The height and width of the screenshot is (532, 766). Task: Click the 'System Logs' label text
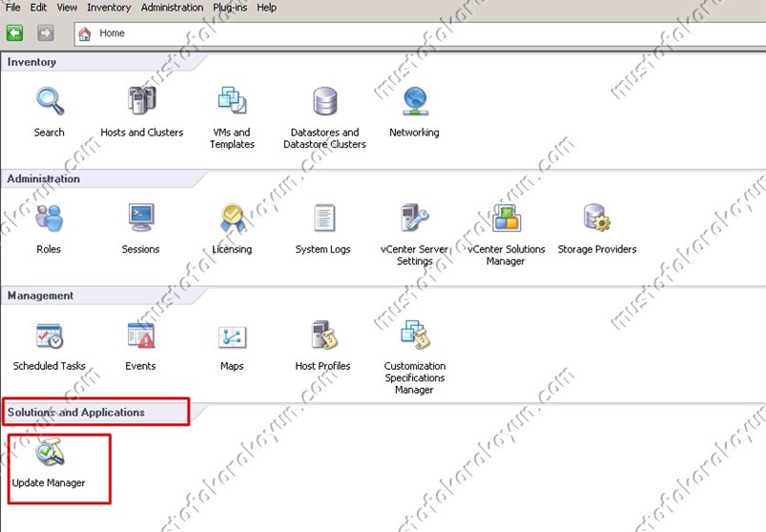[x=323, y=249]
